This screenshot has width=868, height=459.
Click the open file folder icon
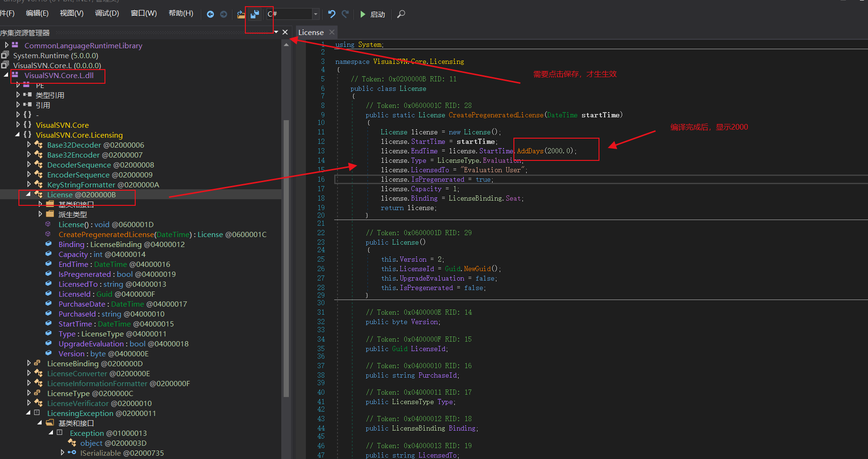click(x=241, y=14)
